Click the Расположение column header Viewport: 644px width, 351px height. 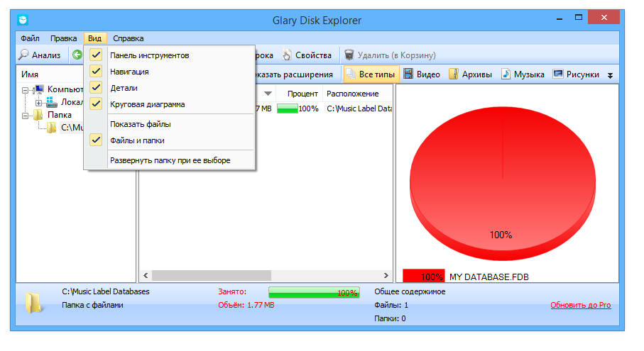coord(357,94)
